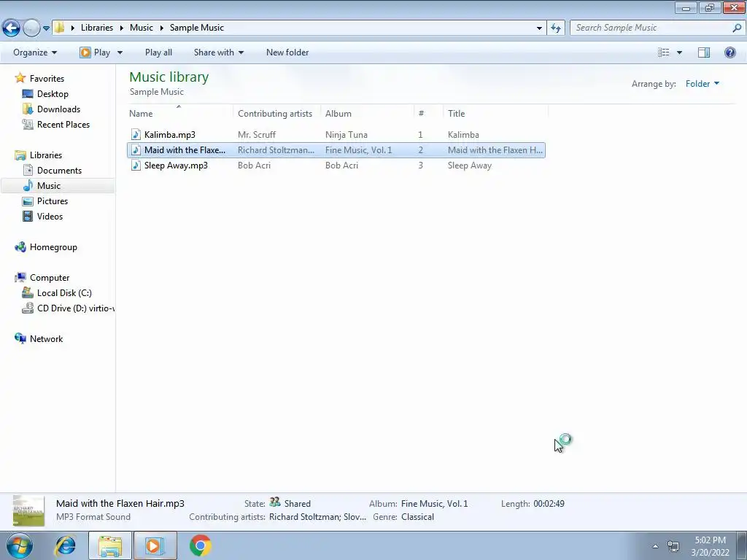This screenshot has height=560, width=747.
Task: Open the view options dropdown arrow
Action: 679,52
